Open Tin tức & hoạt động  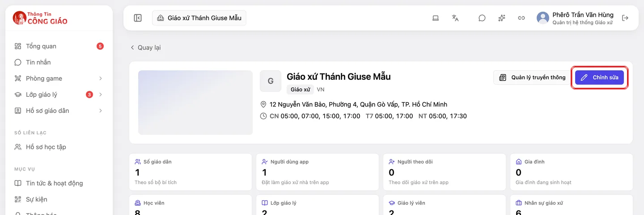59,183
